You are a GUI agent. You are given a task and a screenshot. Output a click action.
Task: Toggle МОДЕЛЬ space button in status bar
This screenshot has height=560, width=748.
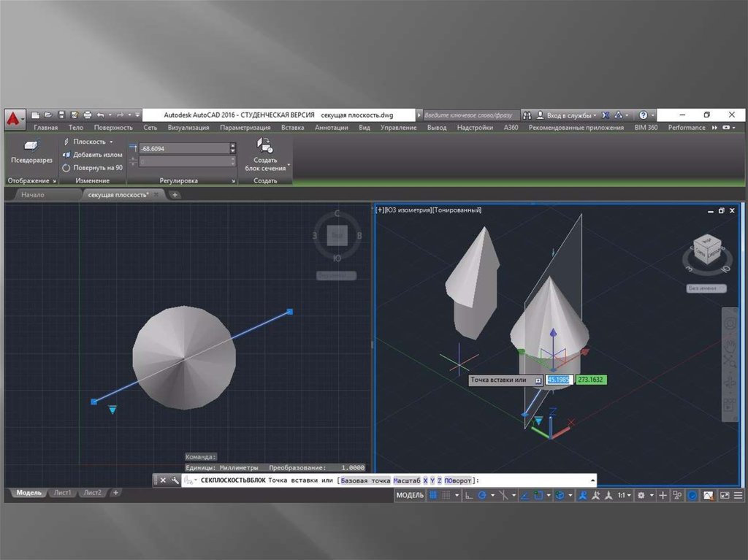(409, 495)
